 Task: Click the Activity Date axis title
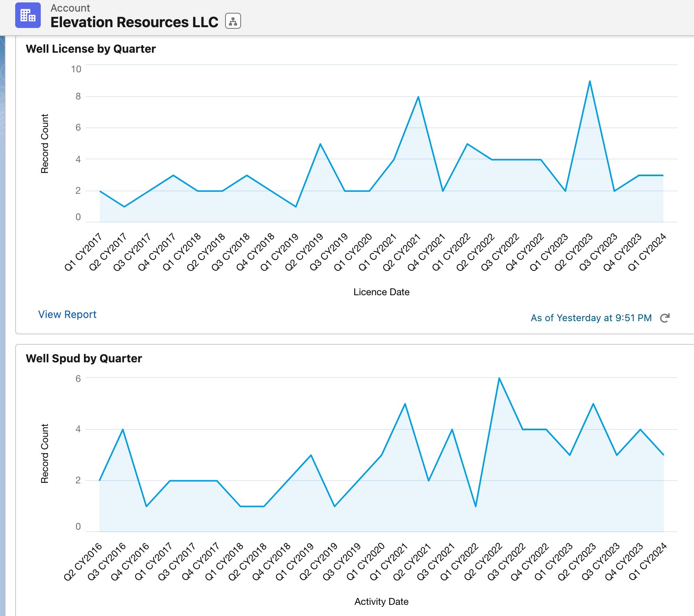tap(381, 602)
